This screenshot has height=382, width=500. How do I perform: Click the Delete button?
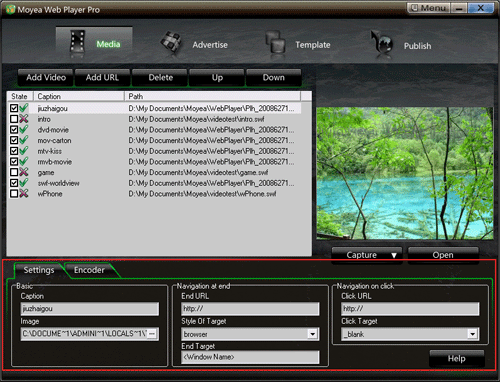click(160, 78)
